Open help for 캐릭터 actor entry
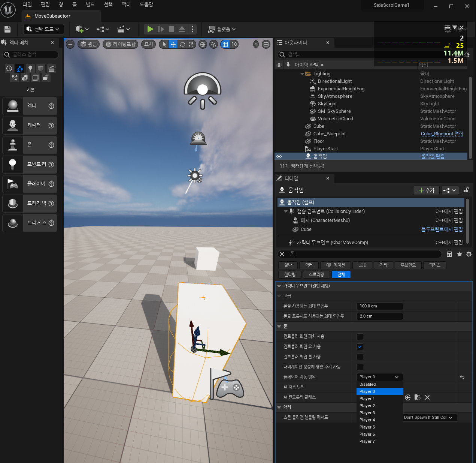 click(x=51, y=126)
